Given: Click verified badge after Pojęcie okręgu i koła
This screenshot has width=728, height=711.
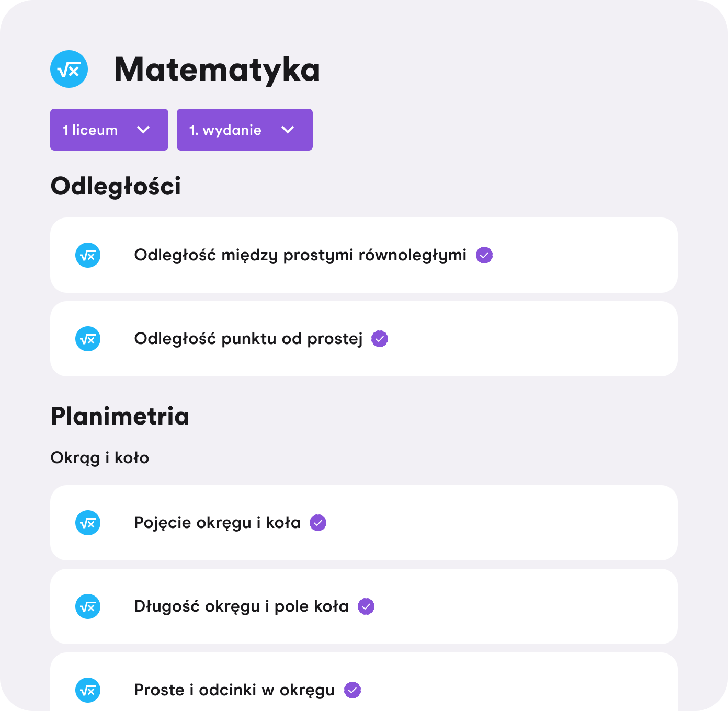Looking at the screenshot, I should (318, 523).
